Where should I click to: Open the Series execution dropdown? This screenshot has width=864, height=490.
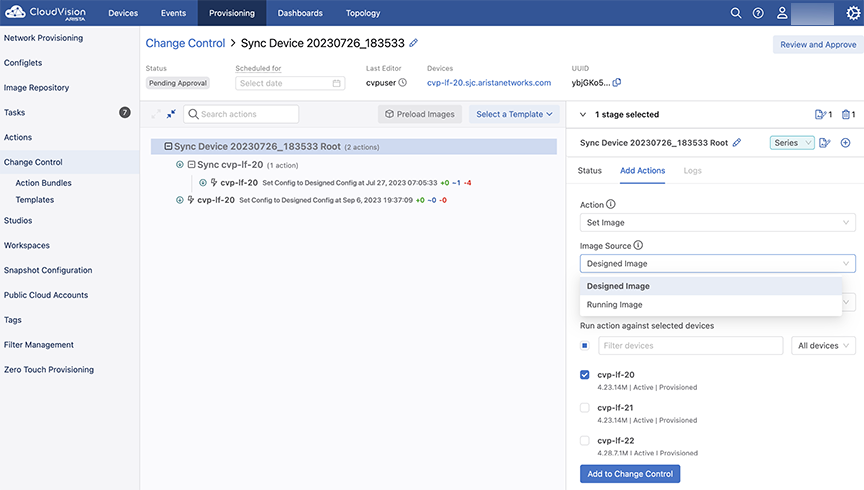tap(792, 143)
